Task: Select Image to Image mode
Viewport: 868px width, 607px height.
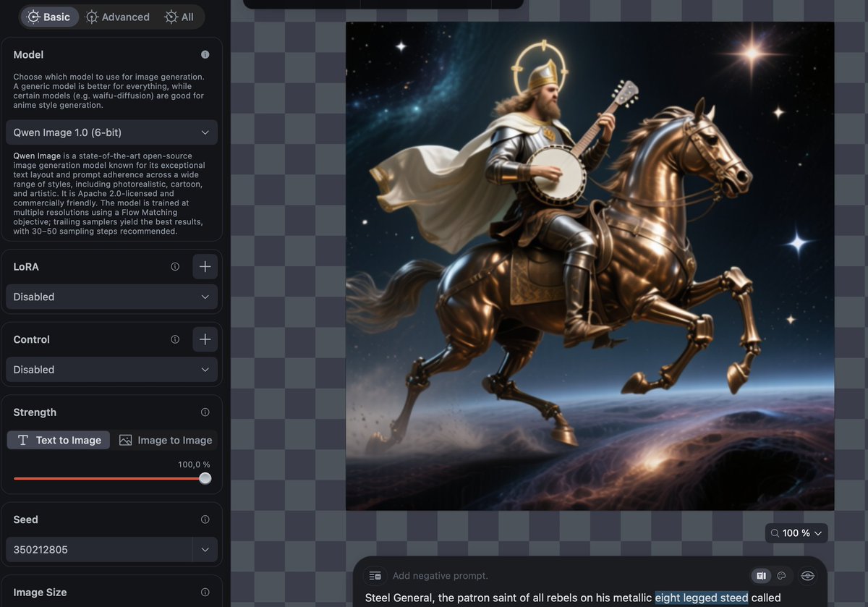Action: point(166,440)
